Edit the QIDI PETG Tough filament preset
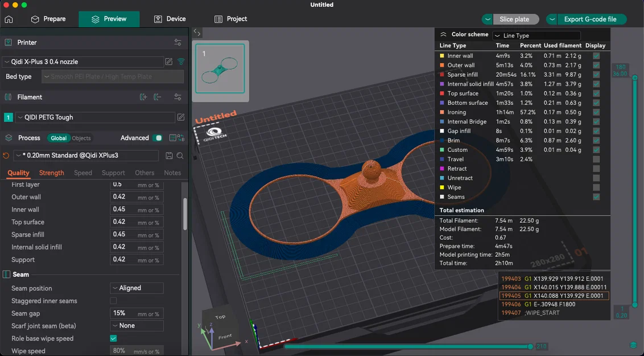This screenshot has width=644, height=356. pos(181,117)
